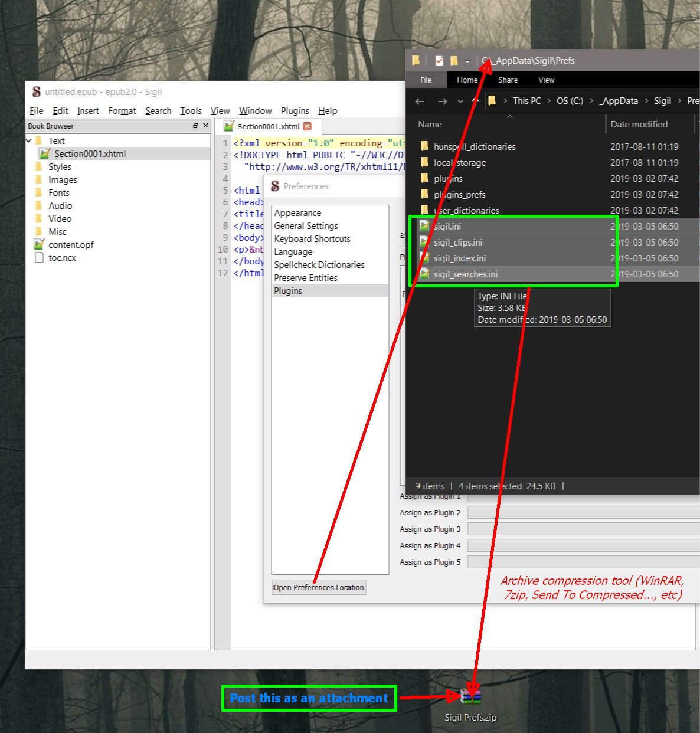Open Sigil's Tools menu
Viewport: 700px width, 733px height.
point(191,111)
